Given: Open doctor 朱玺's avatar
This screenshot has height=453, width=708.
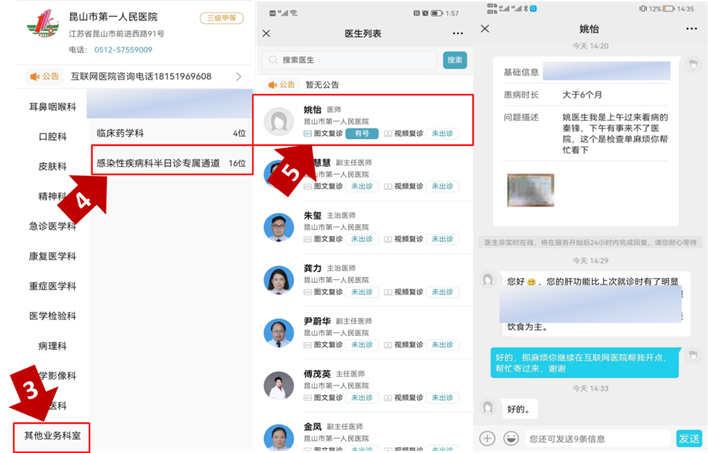Looking at the screenshot, I should 279,227.
